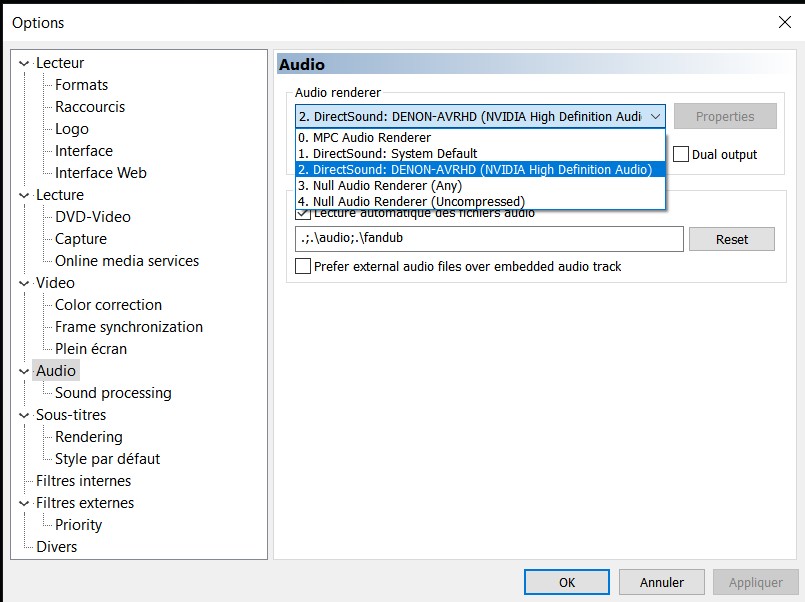805x602 pixels.
Task: Select Filtres internes item
Action: pyautogui.click(x=83, y=481)
